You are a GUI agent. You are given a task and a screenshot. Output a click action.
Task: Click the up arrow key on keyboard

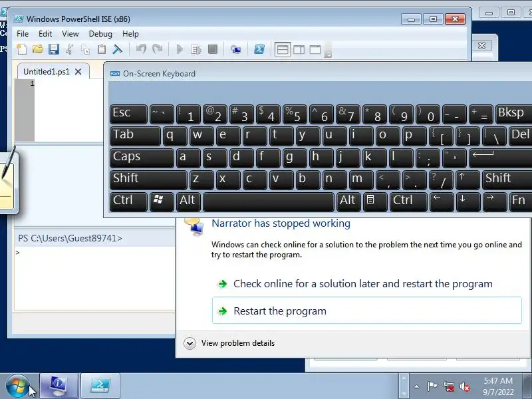[468, 180]
